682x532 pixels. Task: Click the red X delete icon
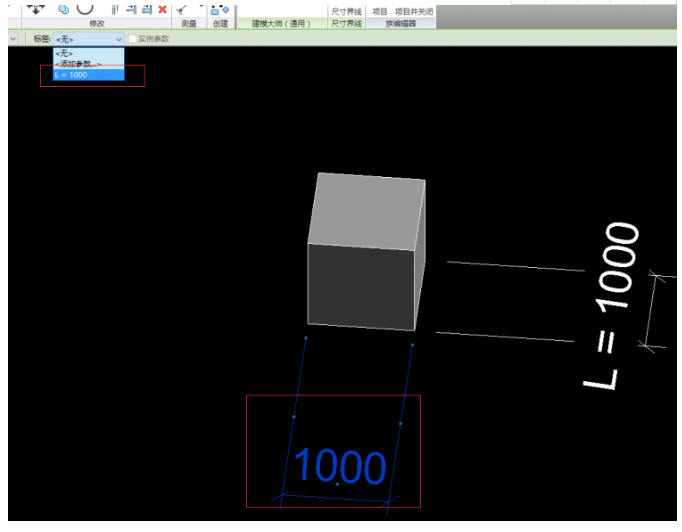162,9
